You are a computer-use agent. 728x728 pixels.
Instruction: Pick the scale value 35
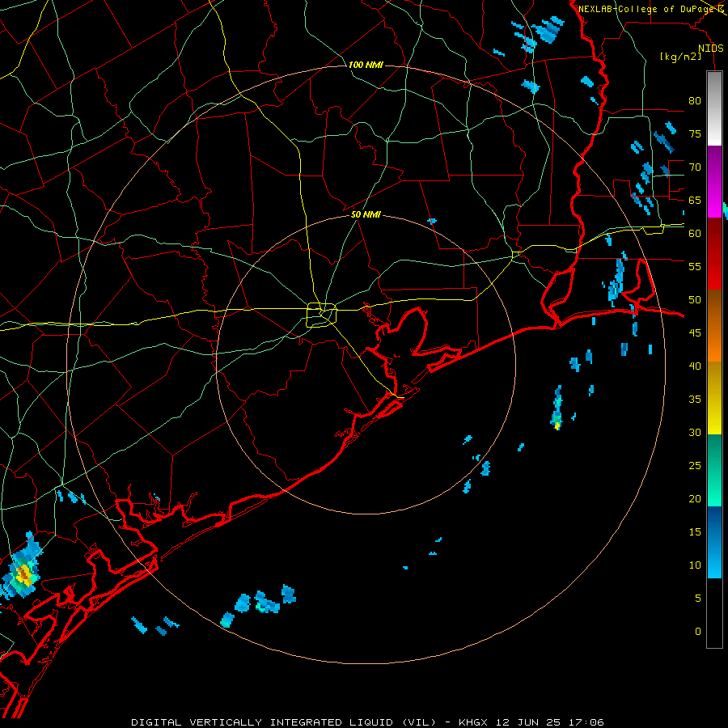pyautogui.click(x=695, y=400)
